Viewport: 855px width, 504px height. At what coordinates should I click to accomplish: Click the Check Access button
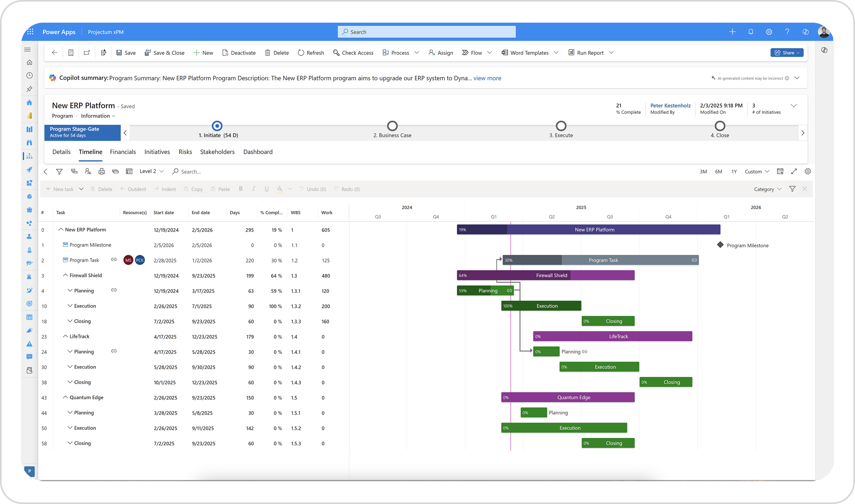[x=353, y=52]
